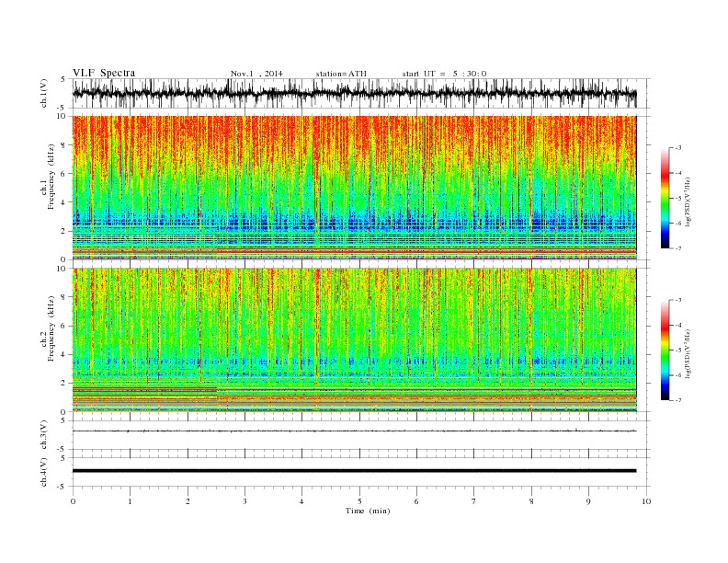
Task: Click the time-axis tick label "6"
Action: [416, 501]
